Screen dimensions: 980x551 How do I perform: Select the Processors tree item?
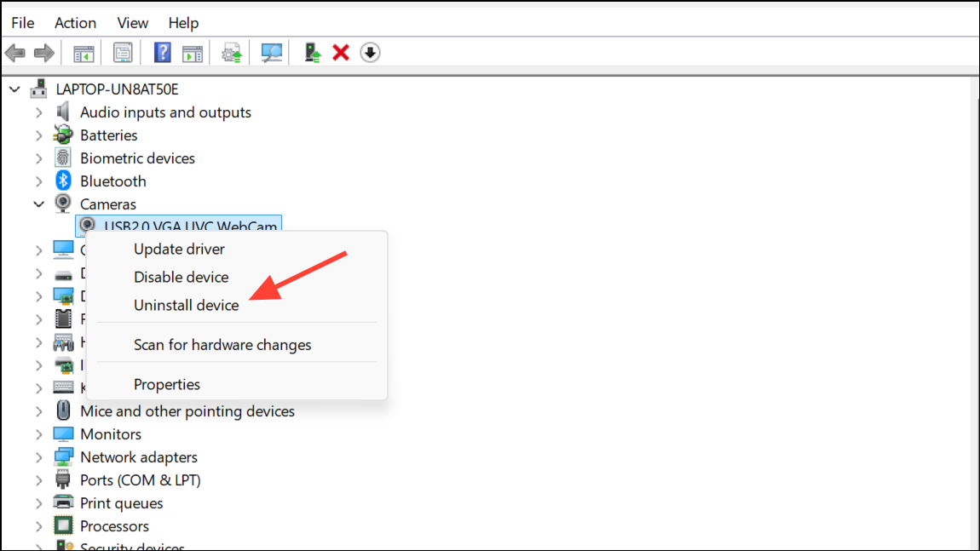point(114,526)
